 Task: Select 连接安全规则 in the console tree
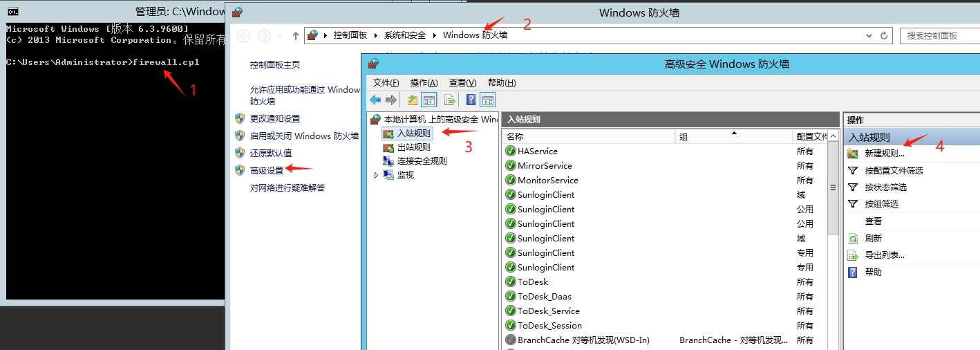click(422, 160)
